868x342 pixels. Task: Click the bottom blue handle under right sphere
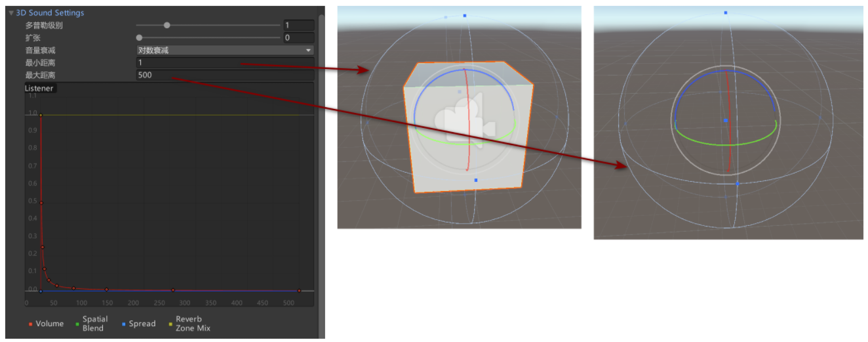(737, 184)
